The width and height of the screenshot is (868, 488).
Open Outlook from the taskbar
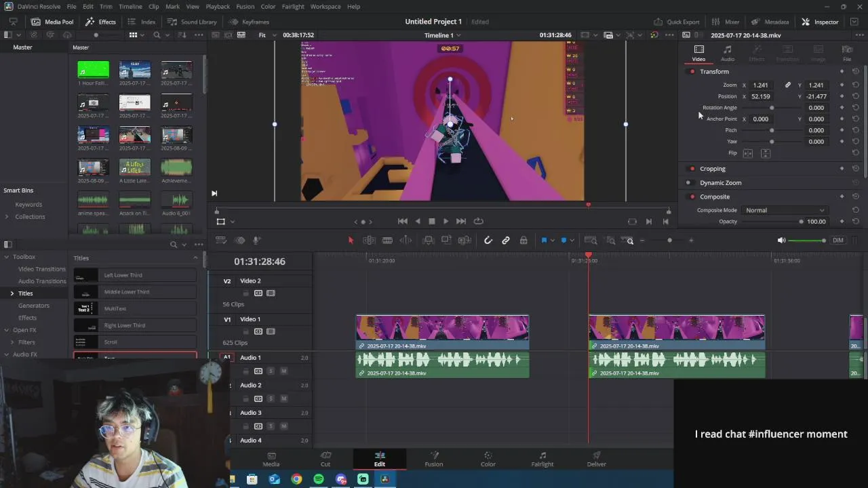(274, 479)
